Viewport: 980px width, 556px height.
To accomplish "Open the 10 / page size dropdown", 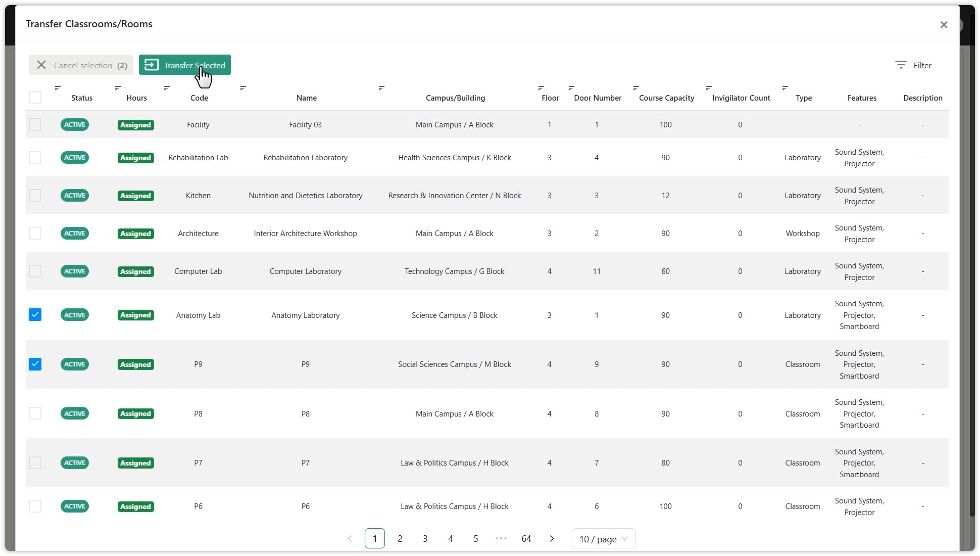I will tap(603, 539).
